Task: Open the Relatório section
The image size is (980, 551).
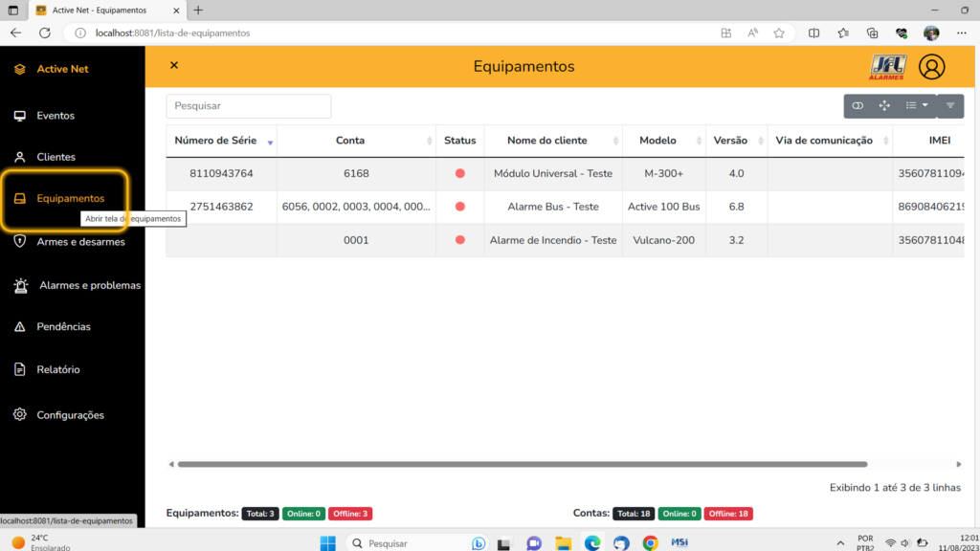Action: tap(20, 368)
